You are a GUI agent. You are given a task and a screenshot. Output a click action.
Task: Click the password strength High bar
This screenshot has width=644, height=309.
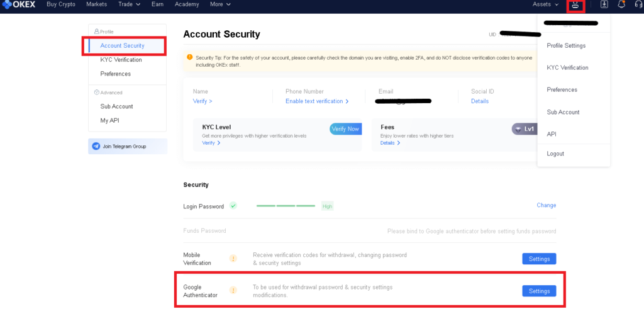295,206
